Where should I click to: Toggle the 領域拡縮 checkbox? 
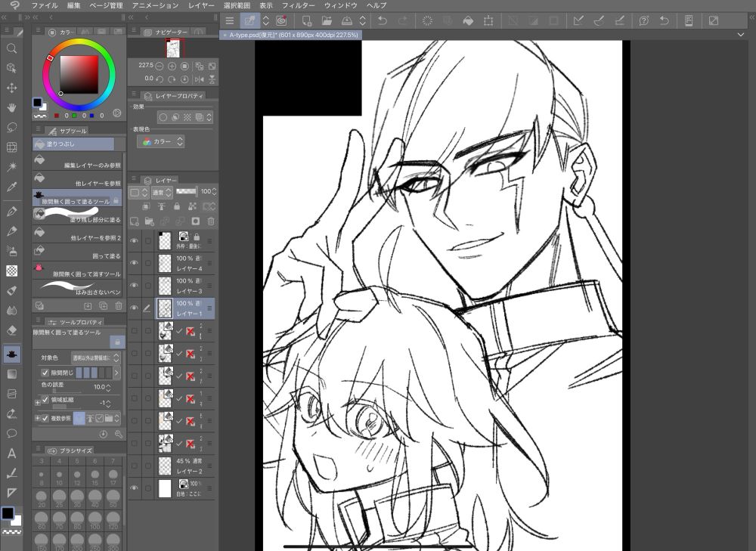[x=45, y=400]
